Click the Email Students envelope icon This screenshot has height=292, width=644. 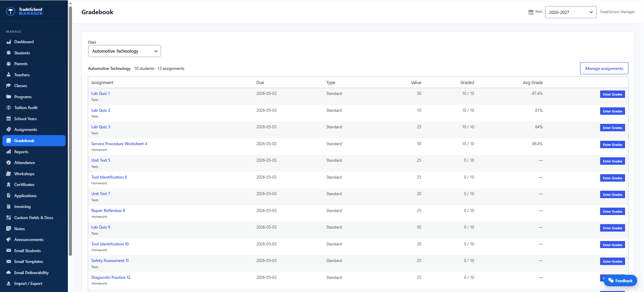point(9,250)
